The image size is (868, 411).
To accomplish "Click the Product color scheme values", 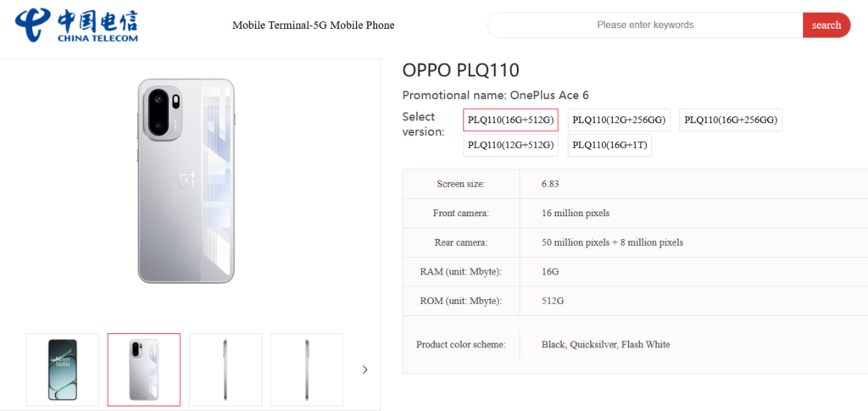I will click(x=605, y=345).
